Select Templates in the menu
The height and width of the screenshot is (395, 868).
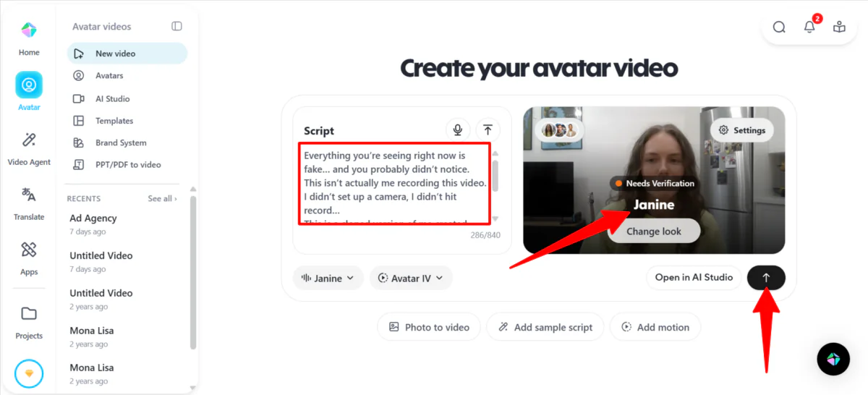point(114,121)
